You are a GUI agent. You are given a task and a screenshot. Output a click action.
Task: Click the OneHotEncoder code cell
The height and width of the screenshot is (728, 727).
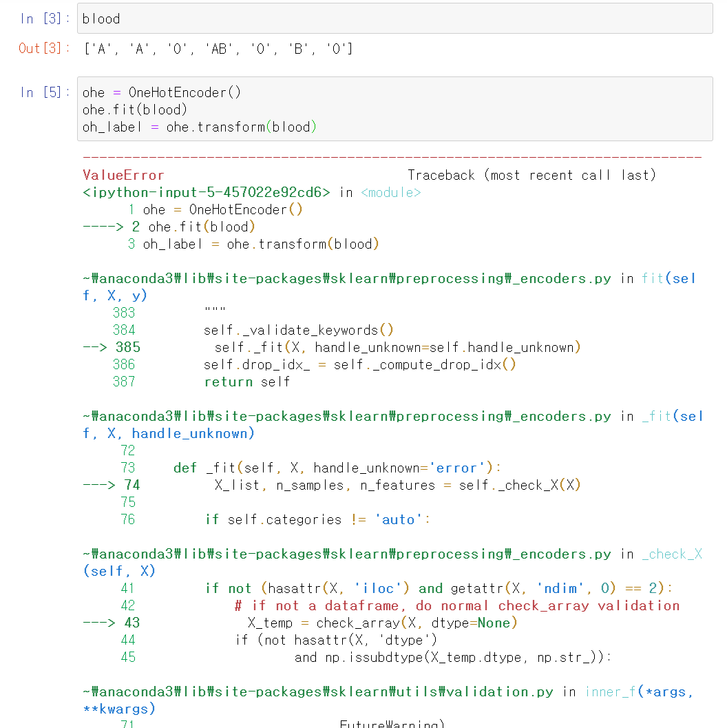(x=394, y=109)
